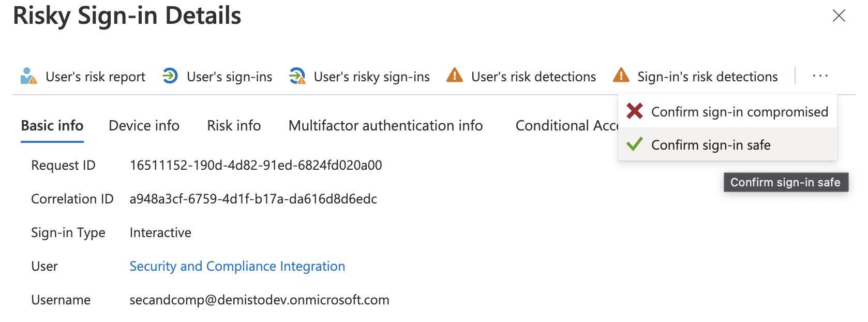Click the Sign-in's risk detections warning icon
This screenshot has height=322, width=868.
point(621,76)
